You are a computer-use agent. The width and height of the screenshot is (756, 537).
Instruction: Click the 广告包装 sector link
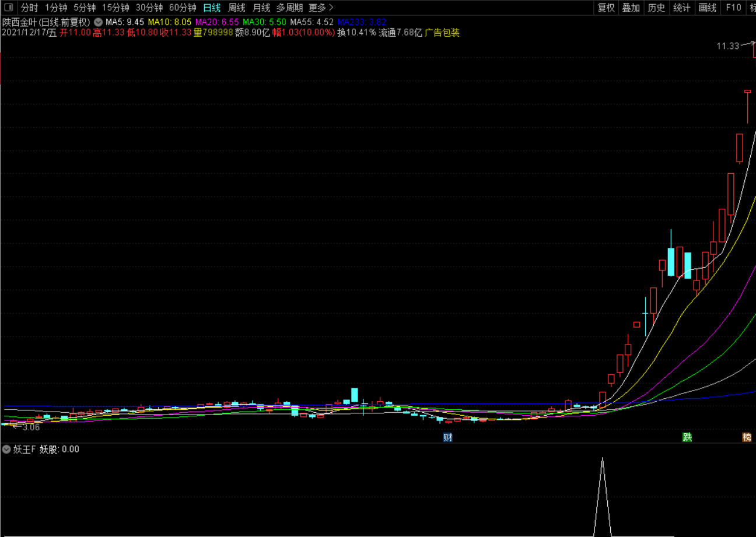(442, 33)
